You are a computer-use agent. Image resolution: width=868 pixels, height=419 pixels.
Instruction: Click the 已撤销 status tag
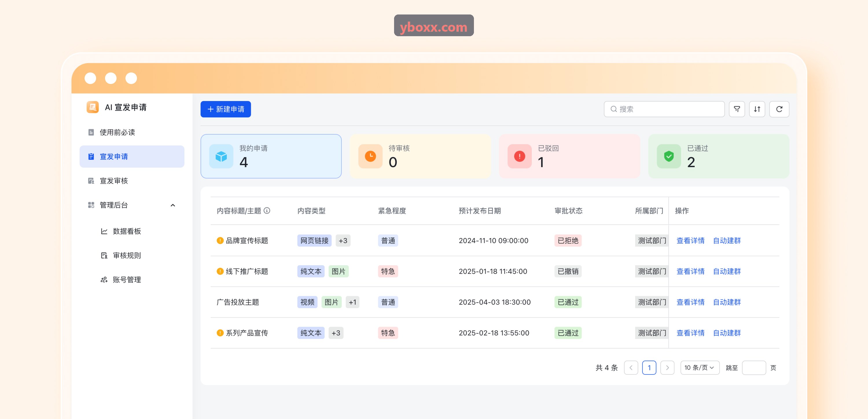coord(568,271)
